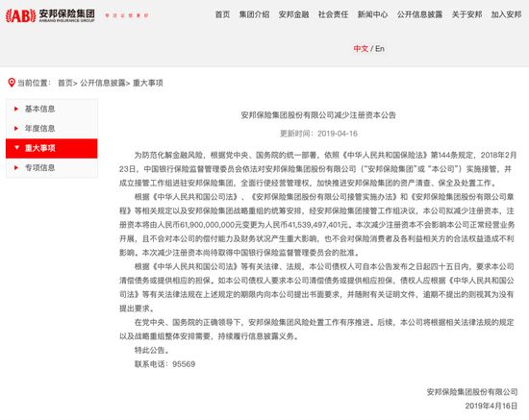Select 专项信息 in the sidebar

pos(39,167)
